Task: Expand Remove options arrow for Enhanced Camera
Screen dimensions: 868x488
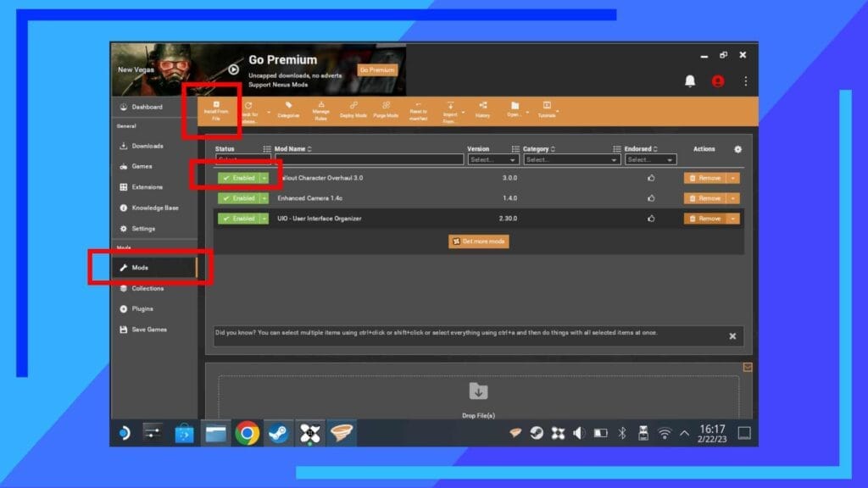Action: [x=733, y=198]
